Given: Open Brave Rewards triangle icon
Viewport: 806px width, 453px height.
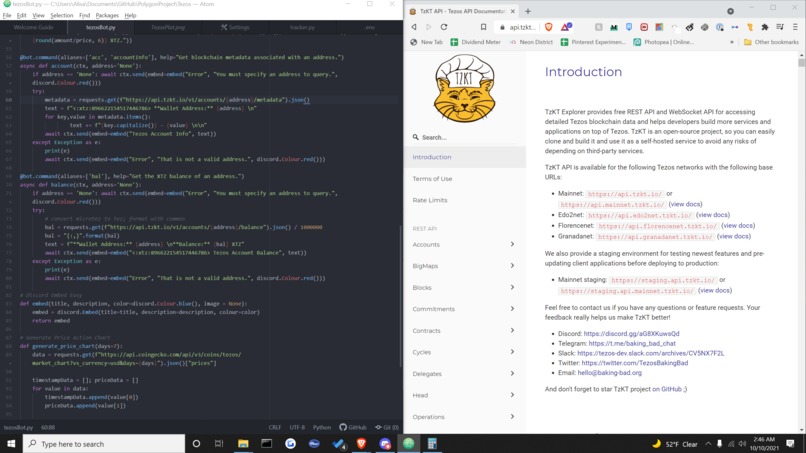Looking at the screenshot, I should (x=565, y=27).
